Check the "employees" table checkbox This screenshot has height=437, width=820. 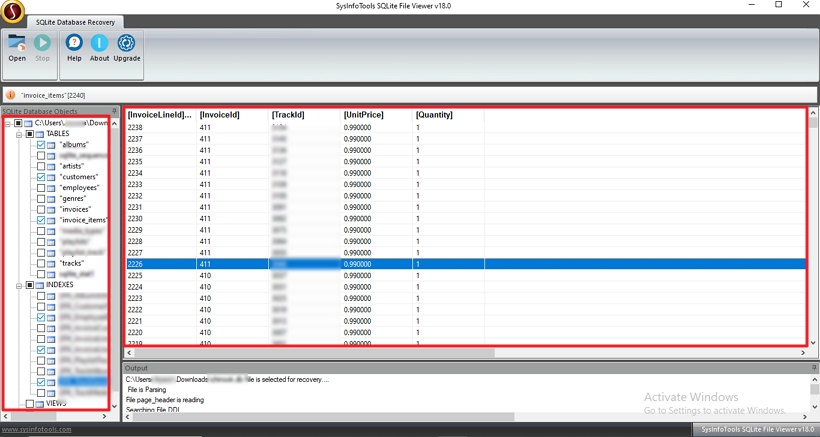41,188
